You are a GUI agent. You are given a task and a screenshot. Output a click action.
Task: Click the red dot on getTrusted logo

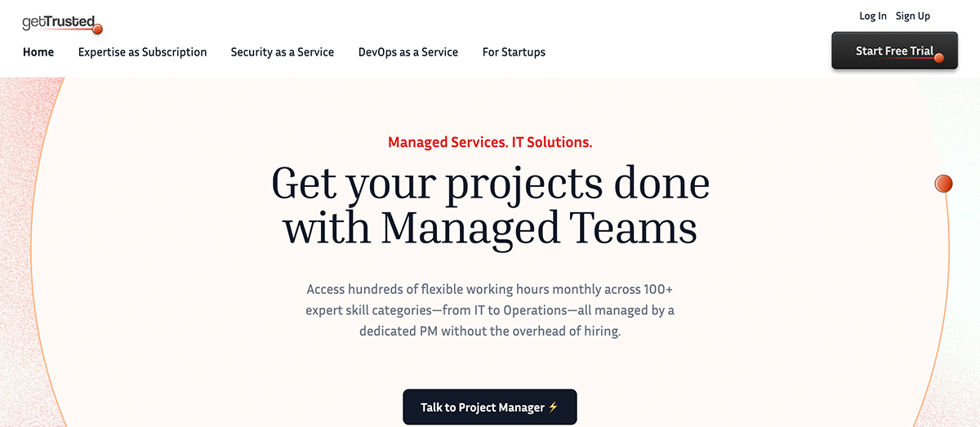click(97, 30)
